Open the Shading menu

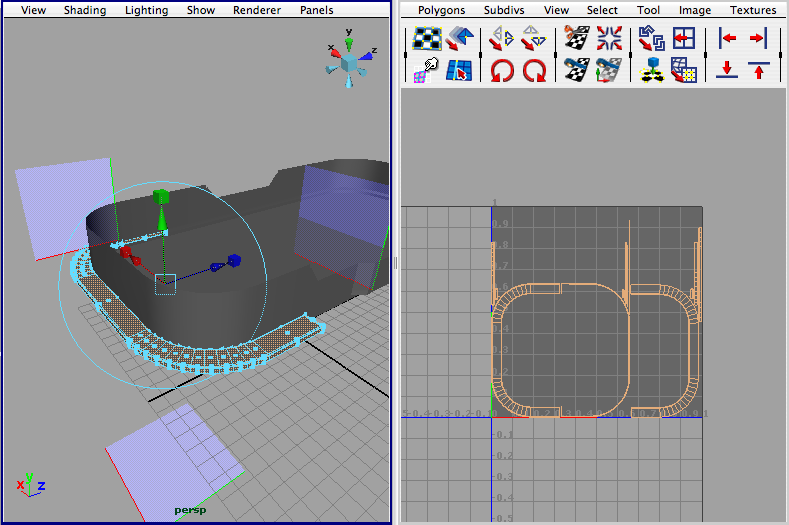tap(85, 10)
